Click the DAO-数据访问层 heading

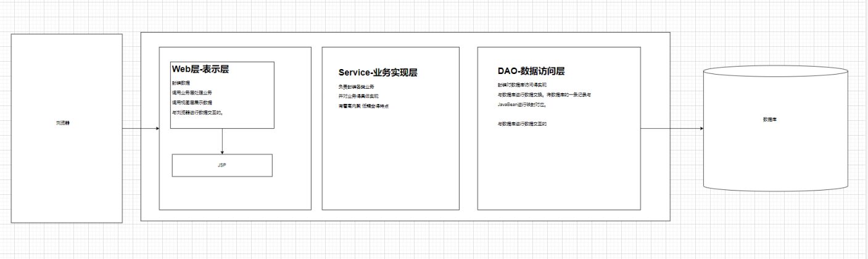click(x=531, y=71)
